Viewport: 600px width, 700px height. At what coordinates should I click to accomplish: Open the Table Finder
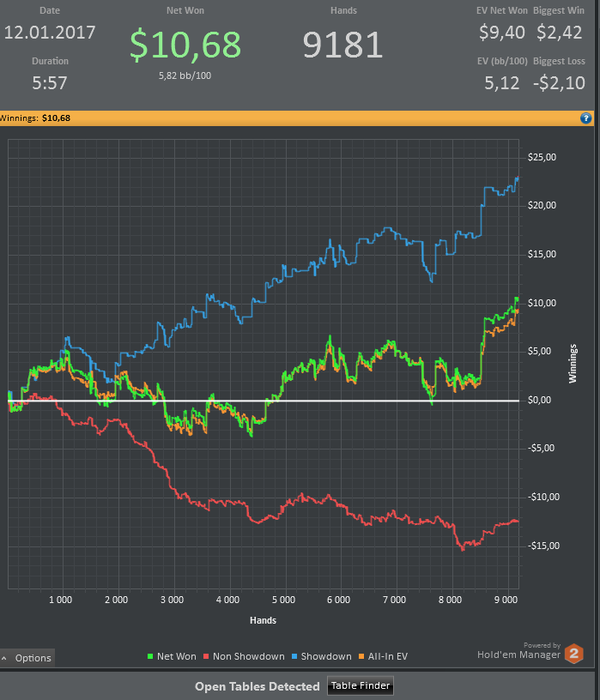[360, 686]
